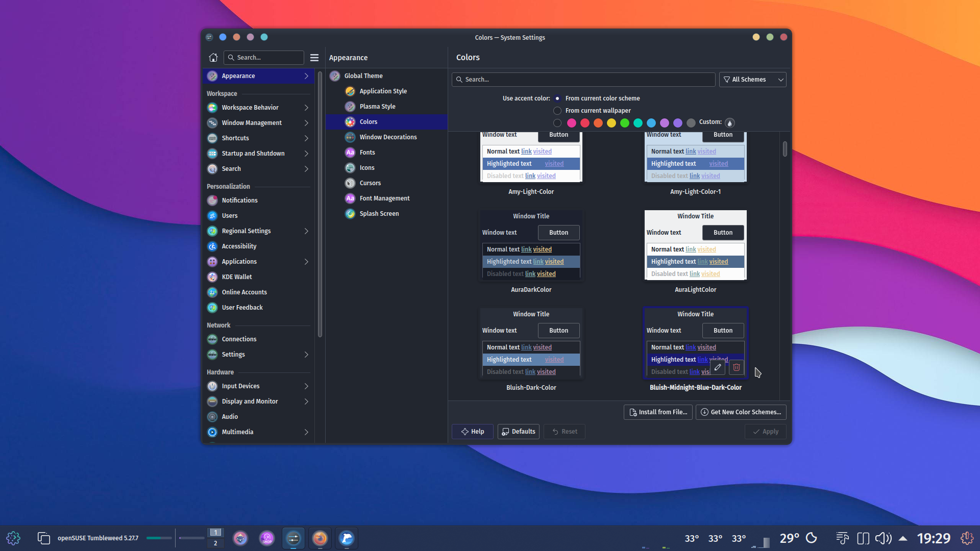
Task: Click the Firefox icon in the taskbar
Action: pos(320,538)
